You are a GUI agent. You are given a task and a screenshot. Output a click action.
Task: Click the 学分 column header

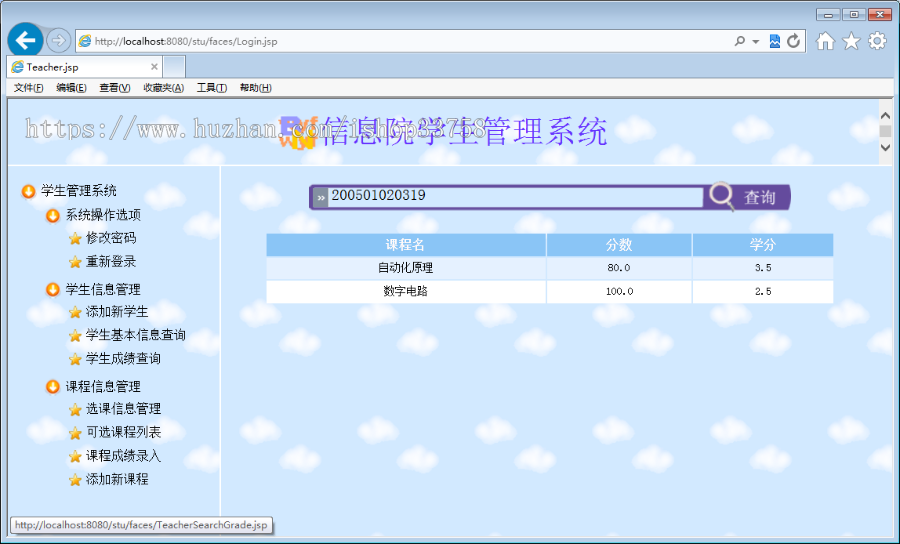point(763,245)
